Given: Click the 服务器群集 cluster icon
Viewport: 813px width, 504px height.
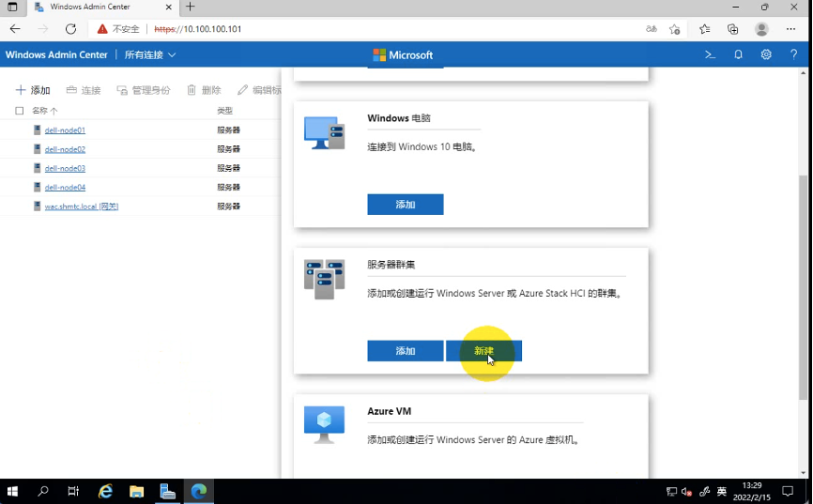Looking at the screenshot, I should 325,280.
